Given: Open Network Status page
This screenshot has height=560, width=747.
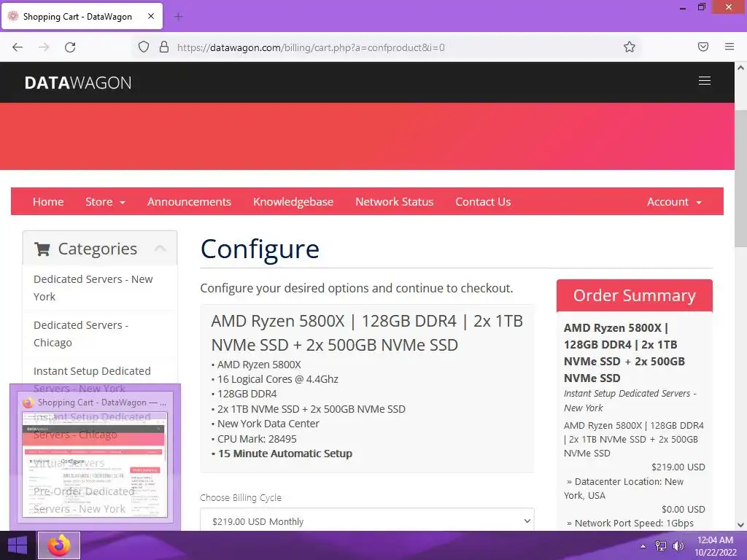Looking at the screenshot, I should pyautogui.click(x=395, y=202).
